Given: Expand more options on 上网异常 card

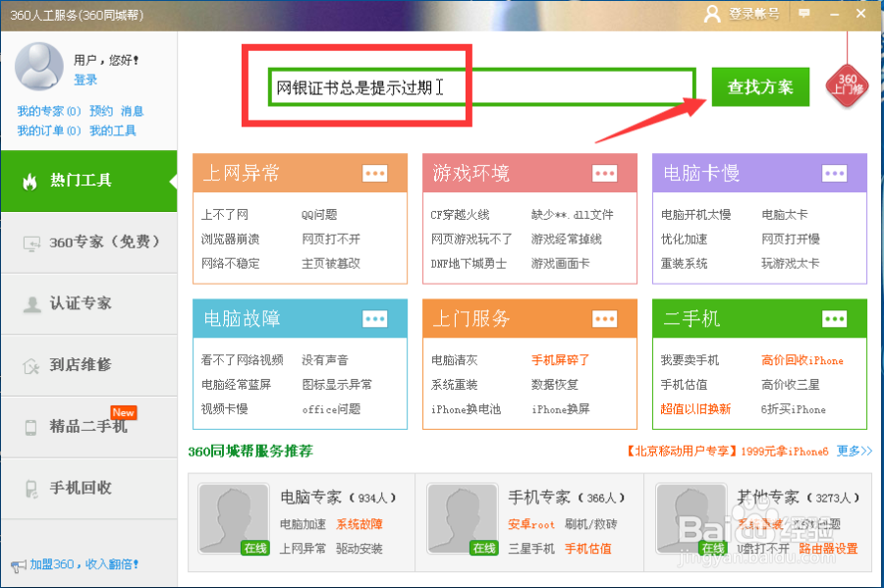Looking at the screenshot, I should tap(374, 173).
